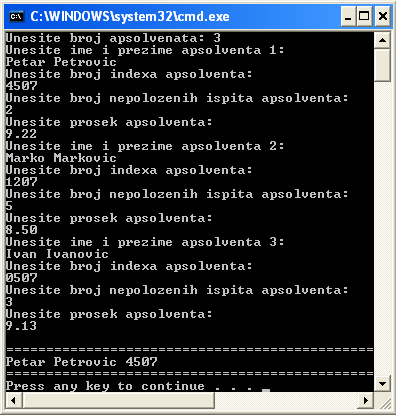396x415 pixels.
Task: Click the vertical scrollbar up arrow
Action: pyautogui.click(x=382, y=40)
